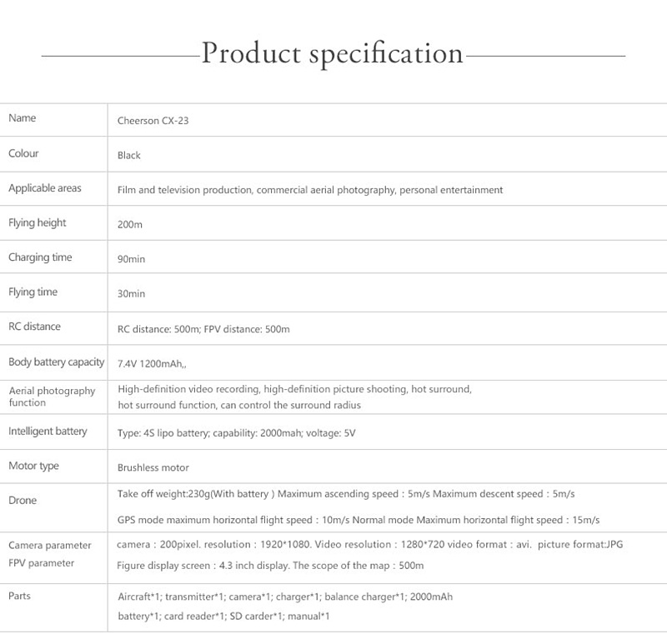Viewport: 667px width, 644px height.
Task: Click the Product specification heading
Action: tap(333, 54)
